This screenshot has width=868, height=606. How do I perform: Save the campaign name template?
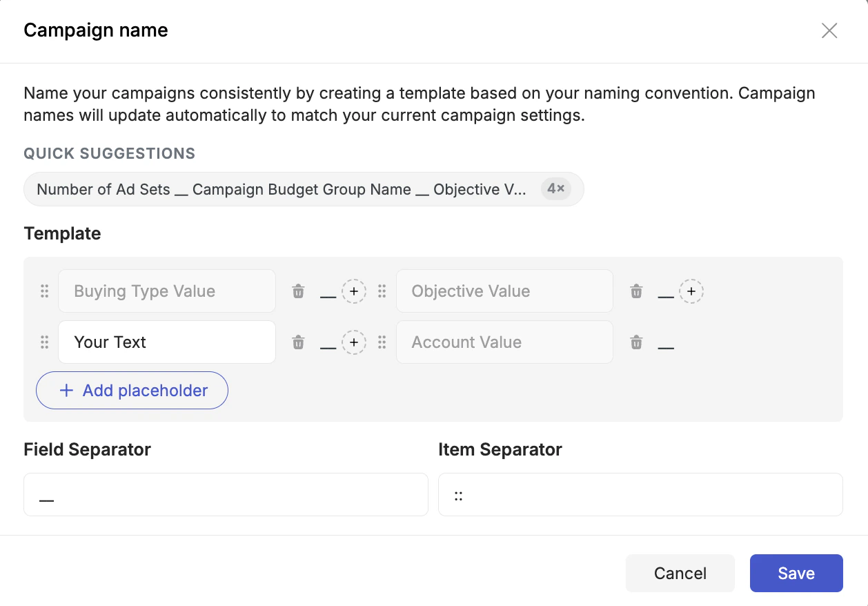796,573
